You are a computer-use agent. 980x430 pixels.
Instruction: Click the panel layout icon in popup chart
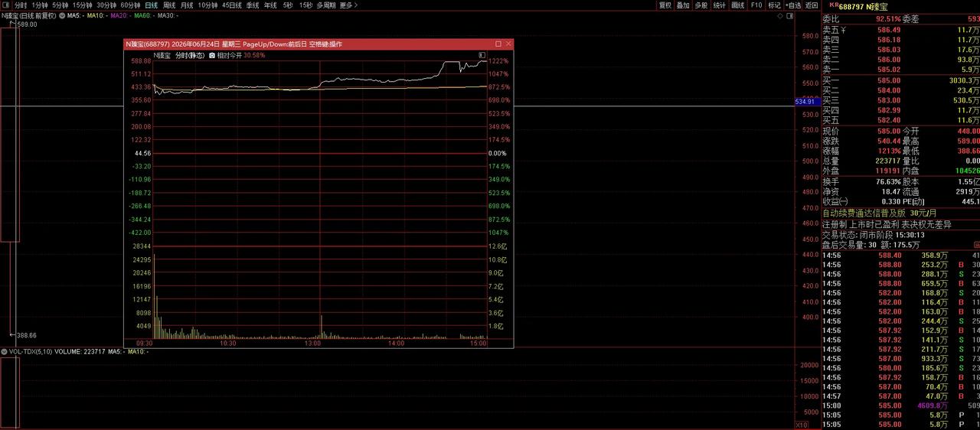(x=482, y=55)
